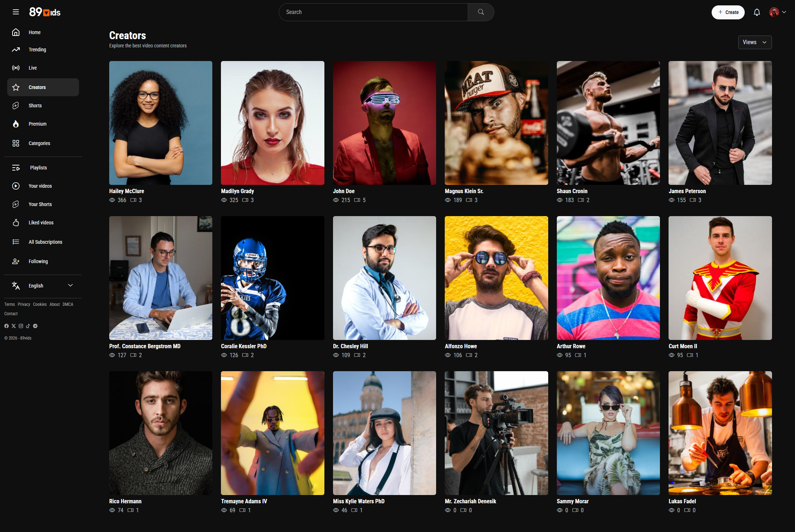This screenshot has width=795, height=532.
Task: Click the X (Twitter) icon
Action: pyautogui.click(x=14, y=326)
